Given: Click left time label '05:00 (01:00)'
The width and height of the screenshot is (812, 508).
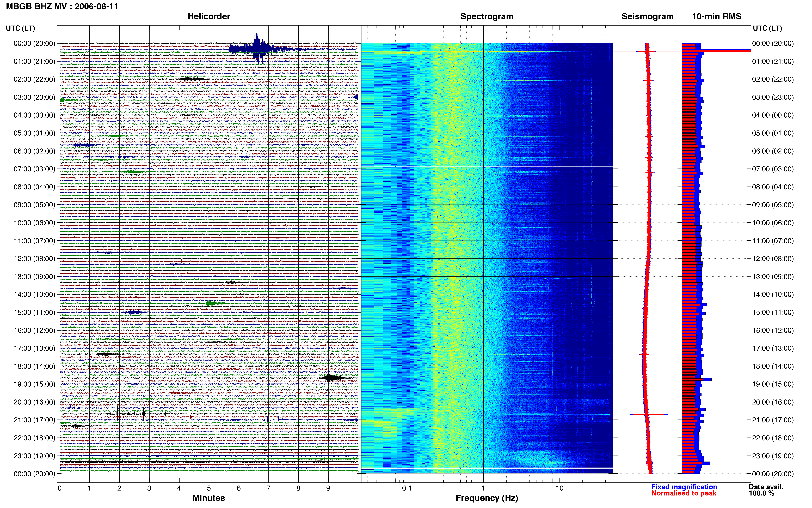Looking at the screenshot, I should (x=35, y=133).
